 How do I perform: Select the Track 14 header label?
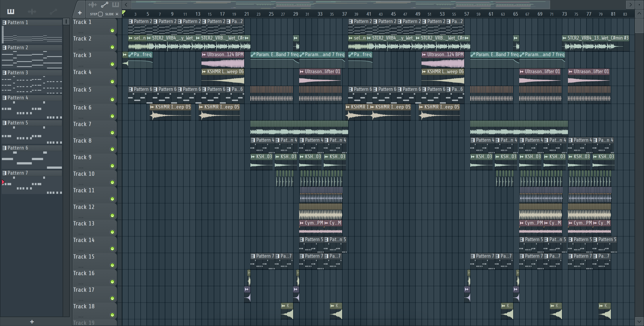[x=84, y=240]
